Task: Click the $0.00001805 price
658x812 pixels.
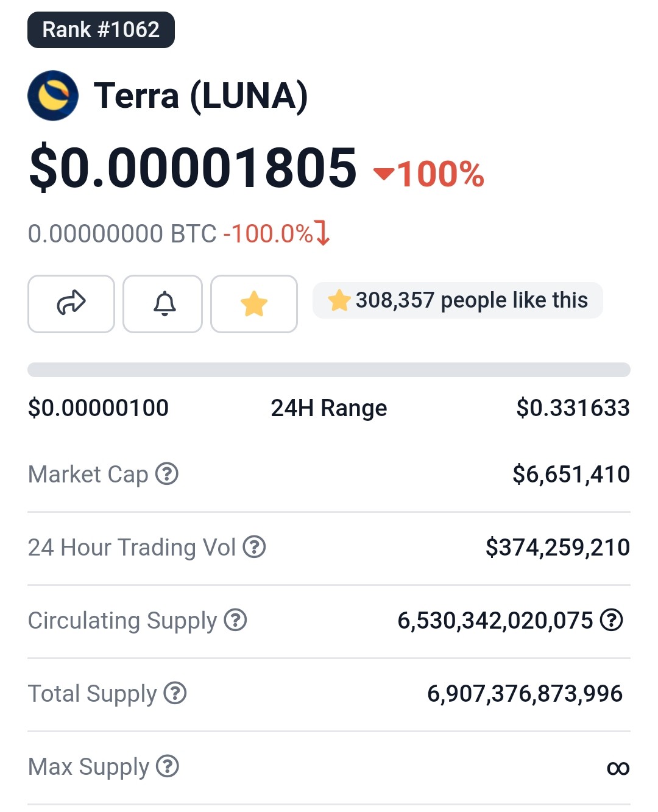Action: [193, 168]
